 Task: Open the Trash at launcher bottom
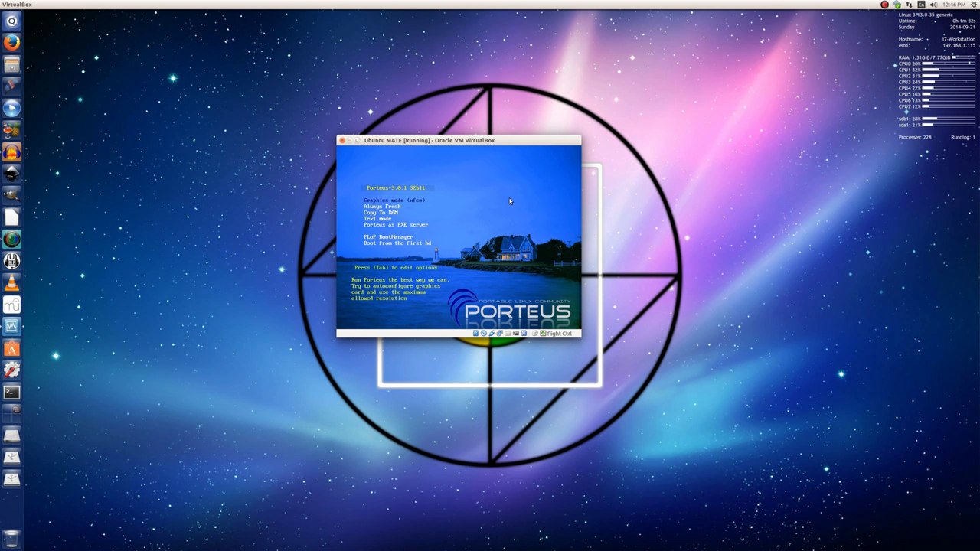point(11,538)
